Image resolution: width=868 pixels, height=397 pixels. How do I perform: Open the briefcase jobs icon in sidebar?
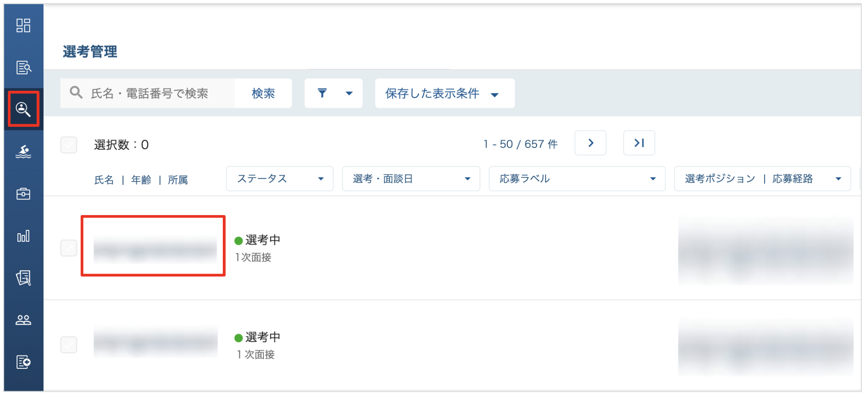click(23, 194)
